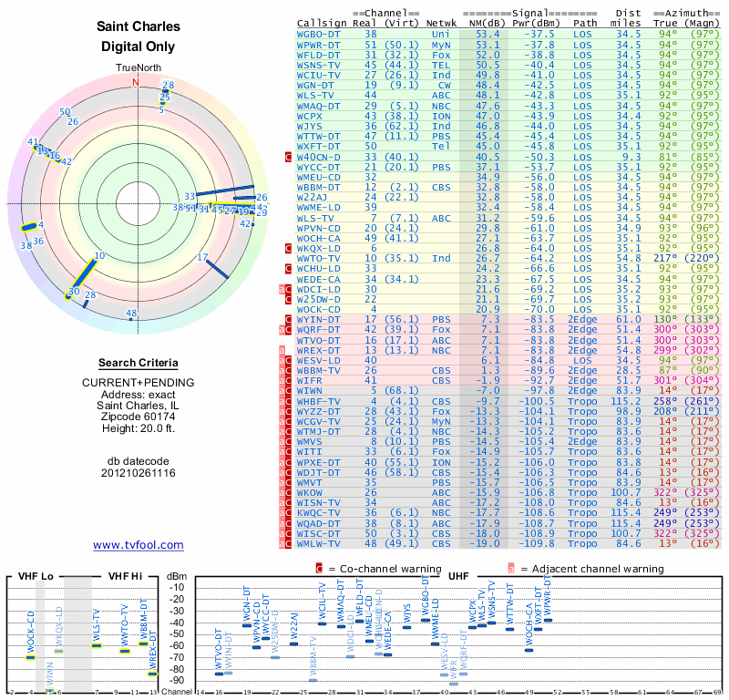Select the WGN-DT marker in UHF chart
Image resolution: width=729 pixels, height=700 pixels.
point(247,625)
